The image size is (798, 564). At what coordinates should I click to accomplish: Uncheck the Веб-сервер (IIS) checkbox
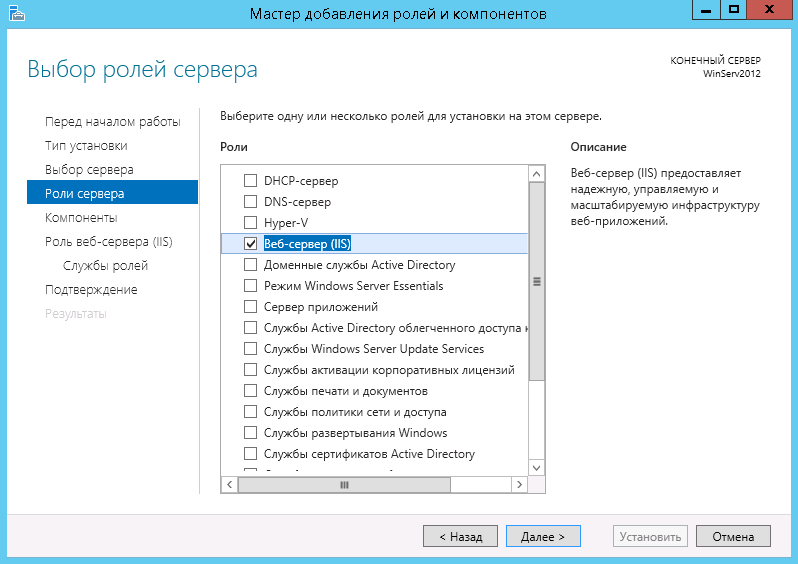(x=251, y=244)
